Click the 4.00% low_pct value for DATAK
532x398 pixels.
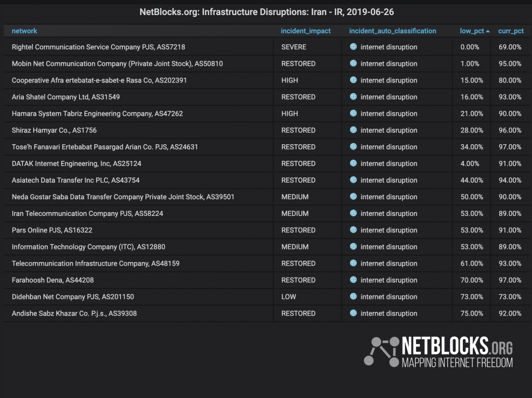pyautogui.click(x=470, y=163)
